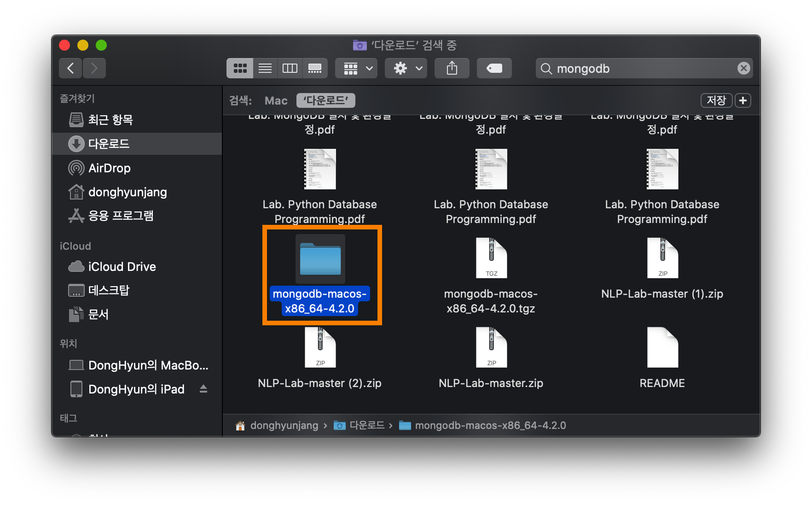This screenshot has width=812, height=505.
Task: Open 문서 in the sidebar
Action: 137,314
